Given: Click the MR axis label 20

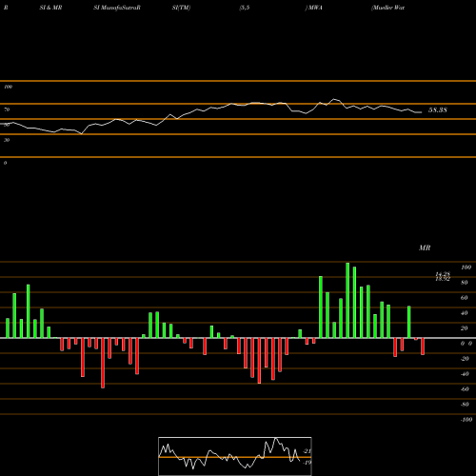Looking at the screenshot, I should [x=465, y=328].
